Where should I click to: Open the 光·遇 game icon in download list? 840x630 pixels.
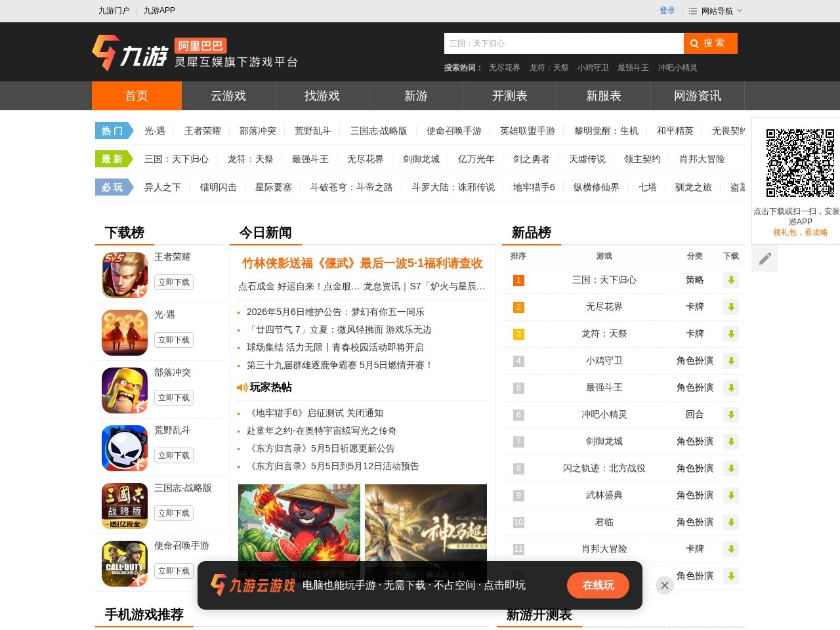pos(125,333)
